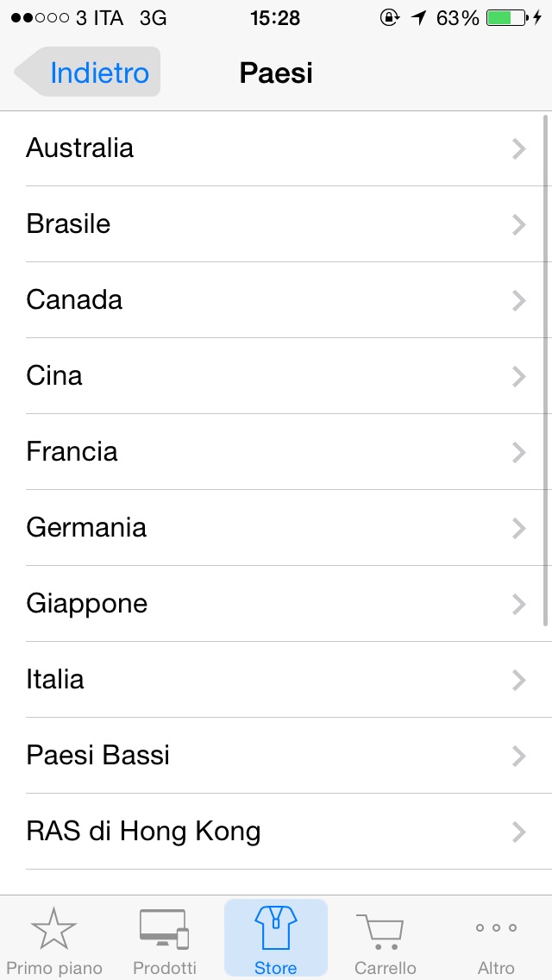Select the Germania list entry
The image size is (552, 980).
click(x=276, y=528)
